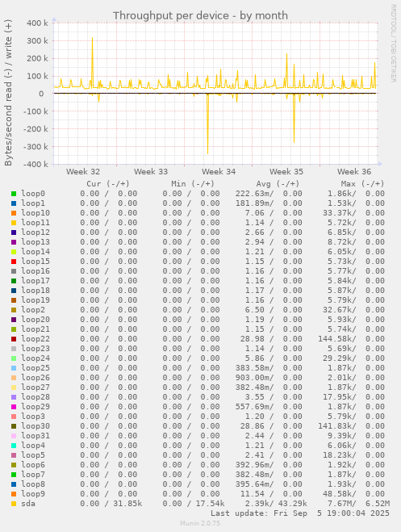Click the 'loop2' legend label
Image resolution: width=401 pixels, height=532 pixels.
(x=33, y=310)
